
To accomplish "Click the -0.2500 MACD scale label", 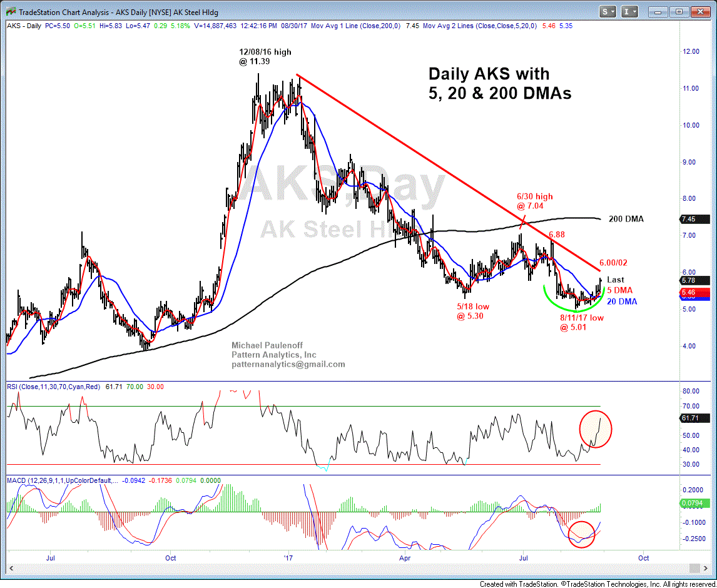I will click(x=693, y=539).
